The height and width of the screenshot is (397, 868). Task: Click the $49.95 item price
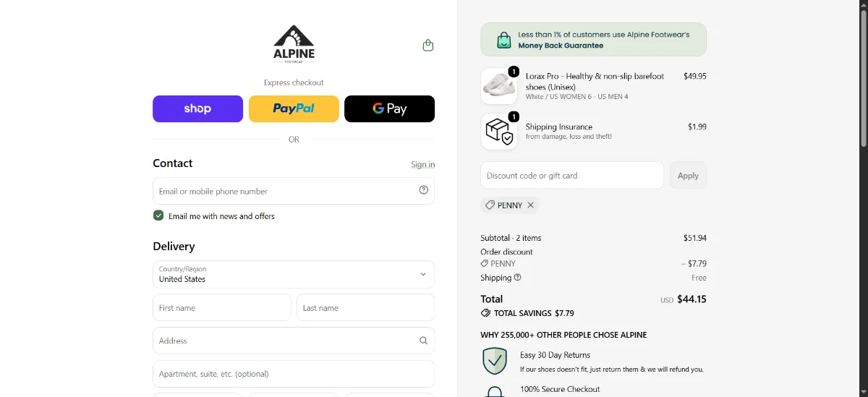point(695,76)
